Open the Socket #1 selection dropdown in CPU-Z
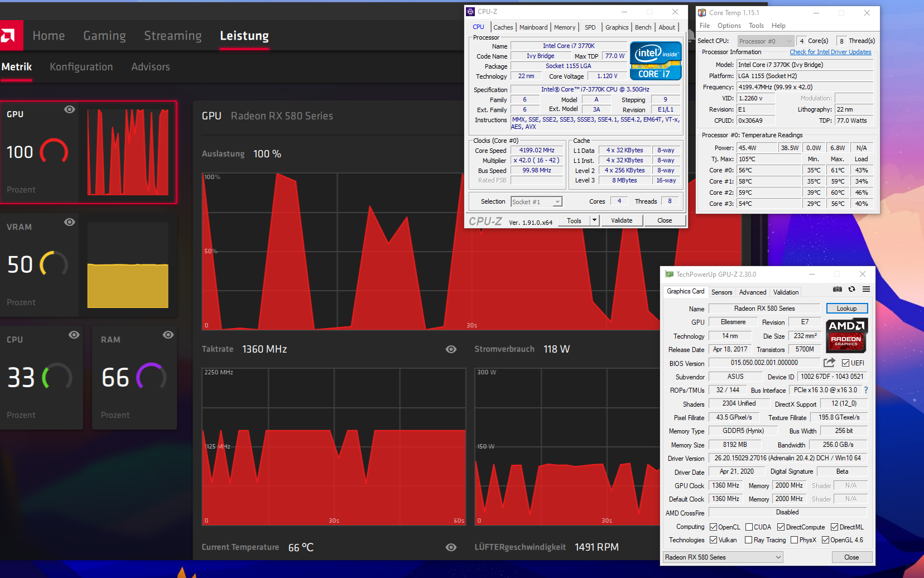This screenshot has height=578, width=924. click(536, 202)
